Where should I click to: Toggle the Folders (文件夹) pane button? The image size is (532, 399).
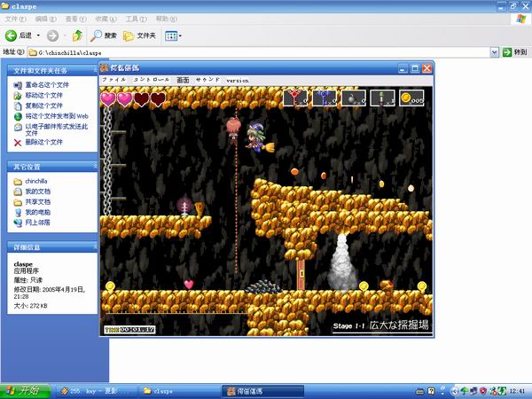tap(139, 35)
